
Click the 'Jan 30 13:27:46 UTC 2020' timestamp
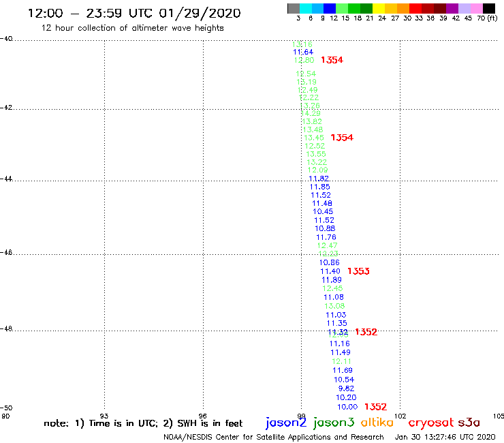[x=445, y=437]
